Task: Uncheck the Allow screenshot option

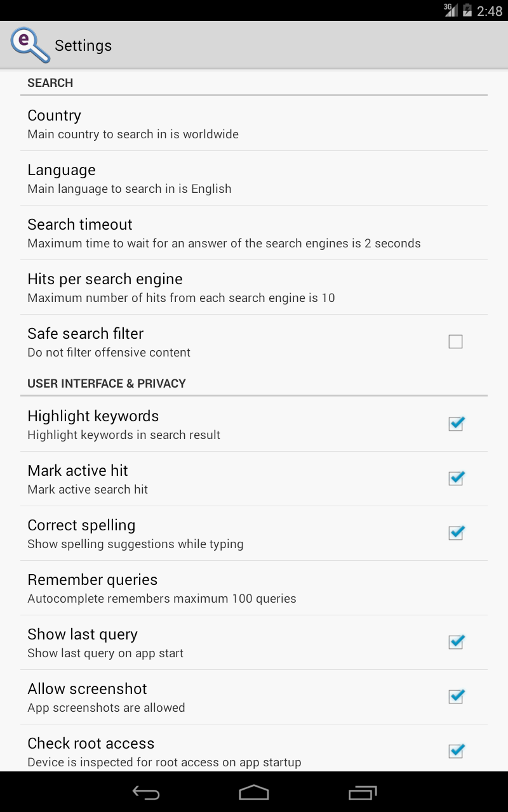Action: pyautogui.click(x=455, y=697)
